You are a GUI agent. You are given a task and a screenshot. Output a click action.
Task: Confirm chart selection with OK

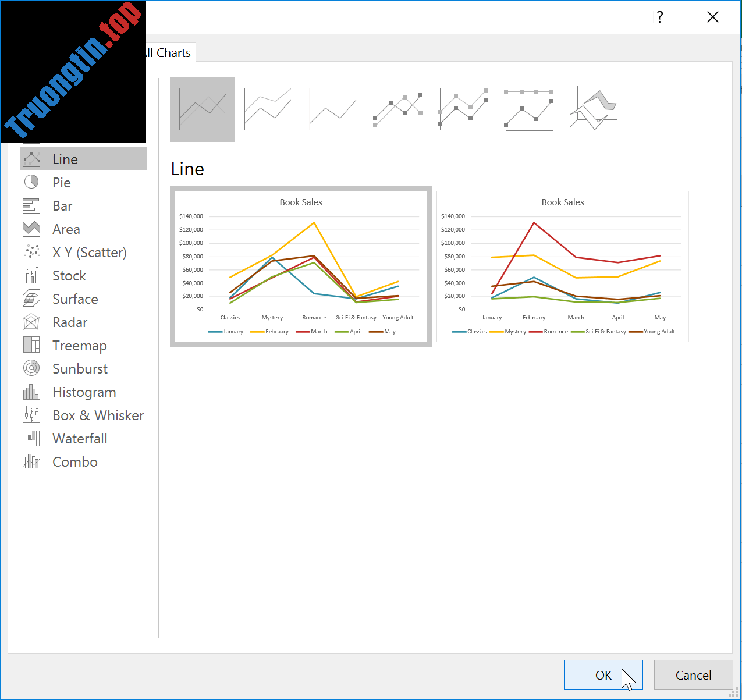tap(603, 675)
